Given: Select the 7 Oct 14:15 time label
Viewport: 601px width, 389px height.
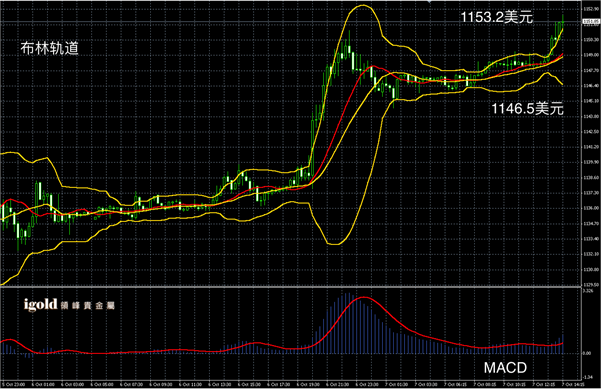Looking at the screenshot, I should click(x=573, y=384).
